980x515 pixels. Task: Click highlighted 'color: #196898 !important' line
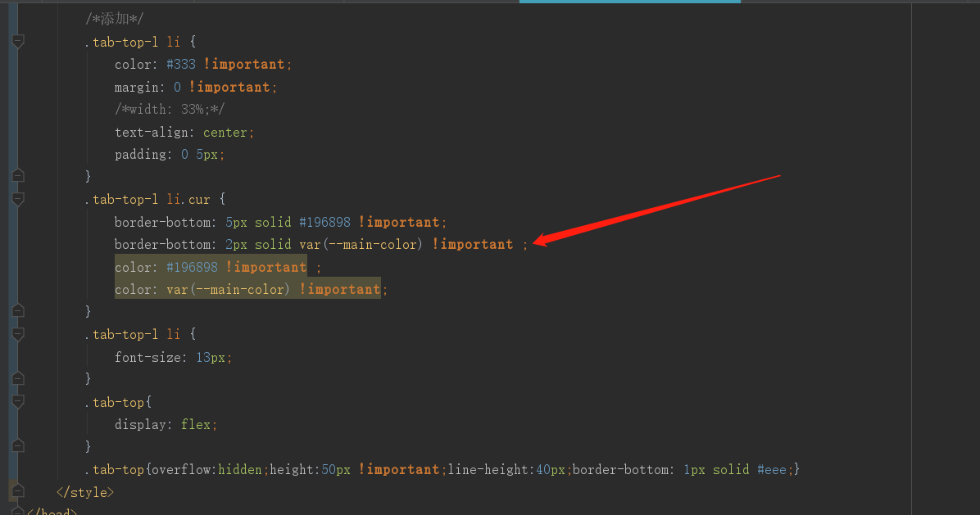pyautogui.click(x=211, y=267)
